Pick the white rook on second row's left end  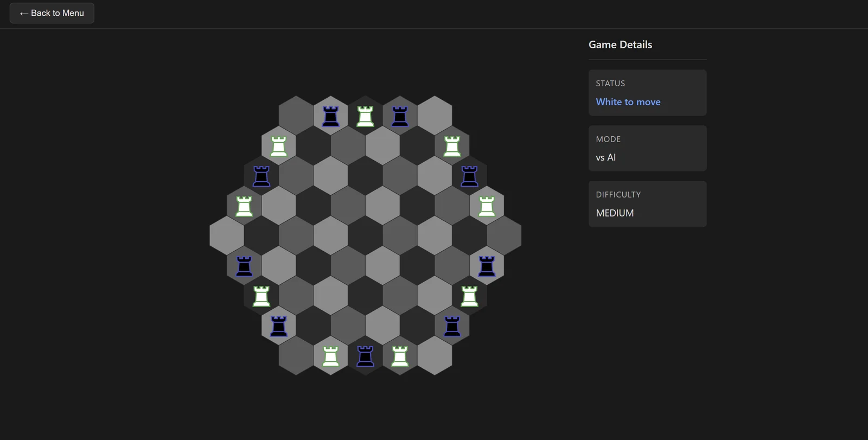(x=278, y=146)
